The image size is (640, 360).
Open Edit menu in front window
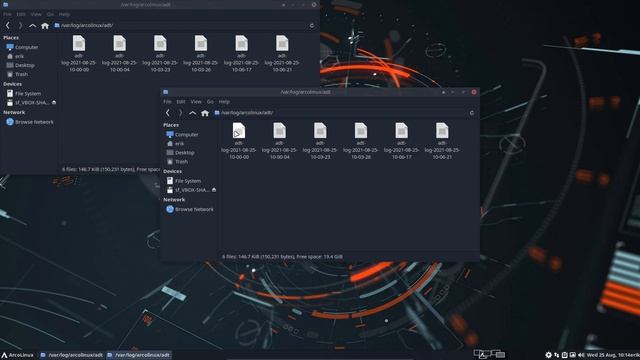click(x=181, y=102)
